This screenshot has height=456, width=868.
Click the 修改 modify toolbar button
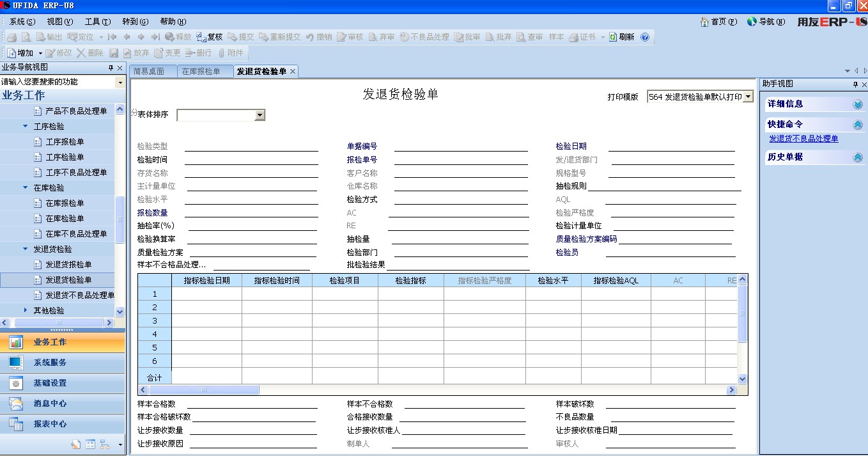point(59,53)
